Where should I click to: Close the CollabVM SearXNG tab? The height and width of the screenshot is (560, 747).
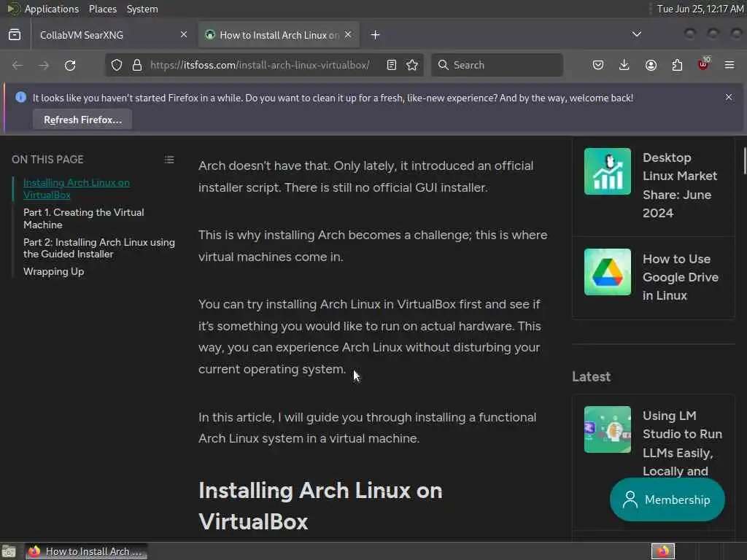[x=184, y=35]
